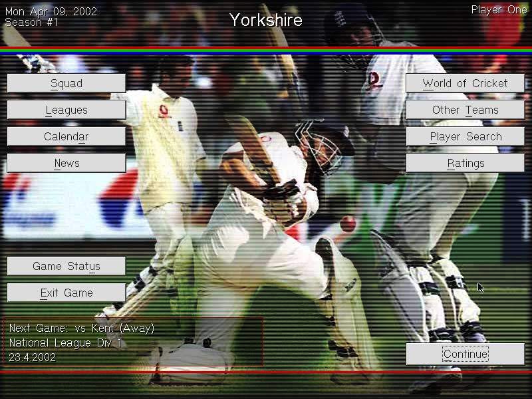Click the red cricket ball in the photo
The height and width of the screenshot is (399, 532).
click(348, 224)
